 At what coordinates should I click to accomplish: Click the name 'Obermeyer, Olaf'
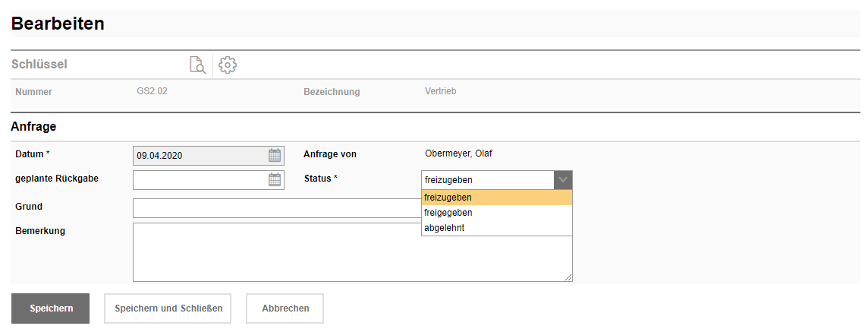[x=458, y=153]
